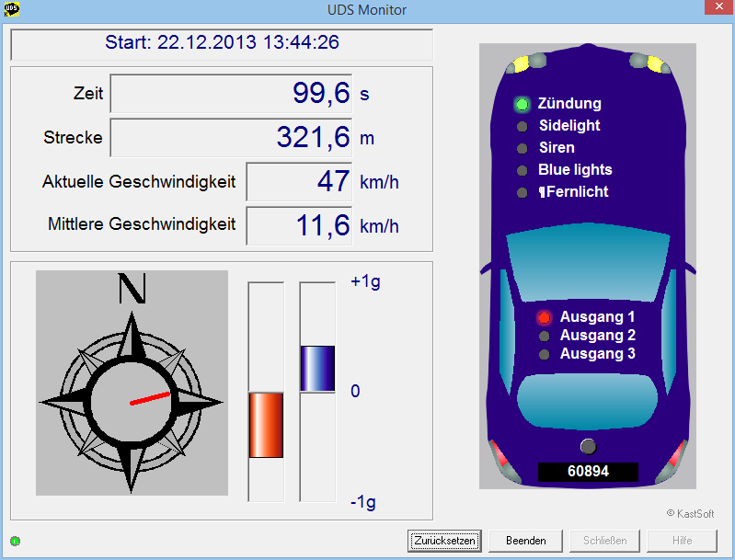This screenshot has width=735, height=560.
Task: Click the Strecke value field
Action: click(231, 138)
